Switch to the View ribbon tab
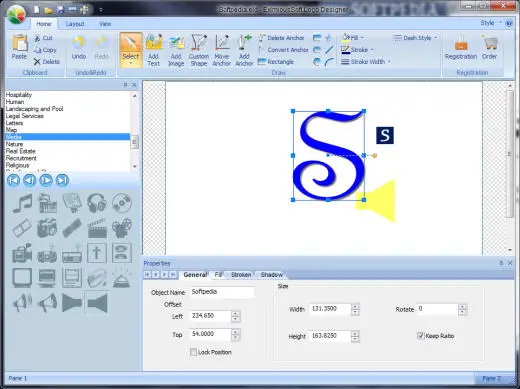The height and width of the screenshot is (389, 520). [x=105, y=24]
